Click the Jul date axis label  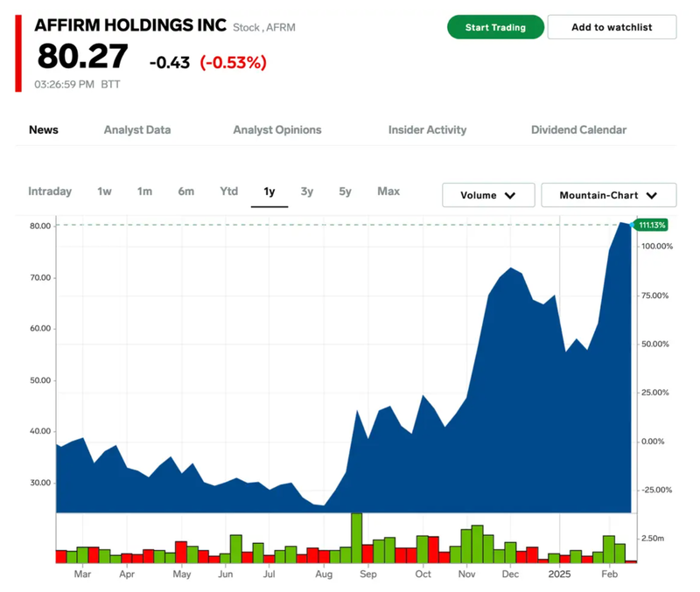point(269,575)
